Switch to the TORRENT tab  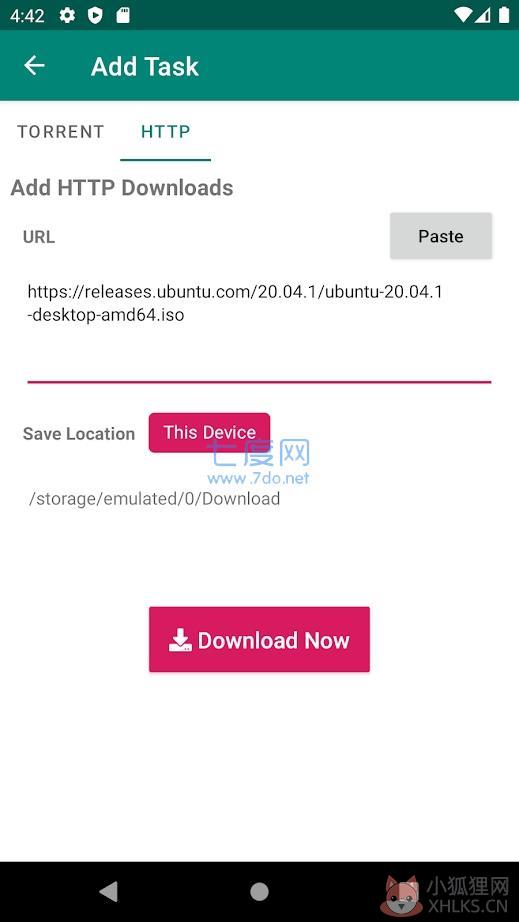61,131
